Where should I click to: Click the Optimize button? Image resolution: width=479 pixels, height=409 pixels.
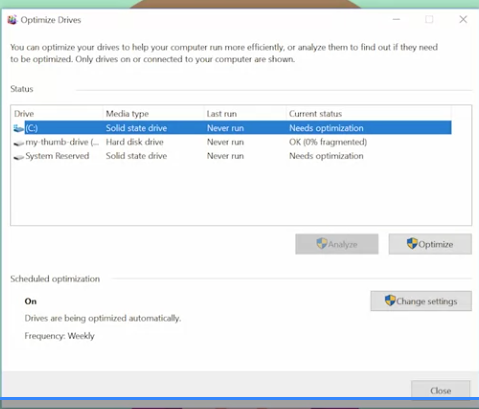(430, 244)
